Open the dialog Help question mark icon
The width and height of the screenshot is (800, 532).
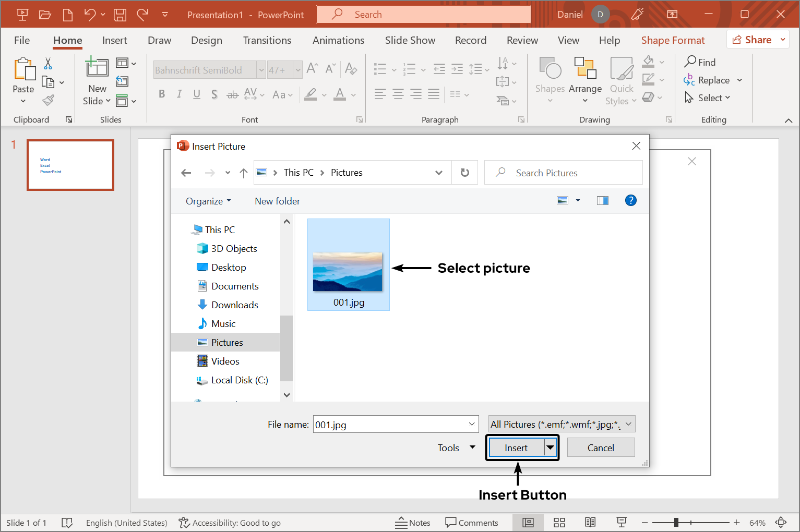(630, 200)
